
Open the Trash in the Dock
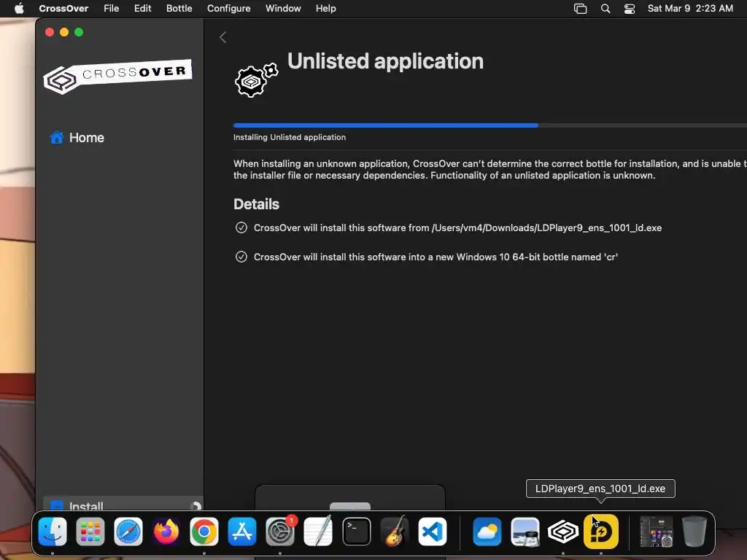[694, 532]
